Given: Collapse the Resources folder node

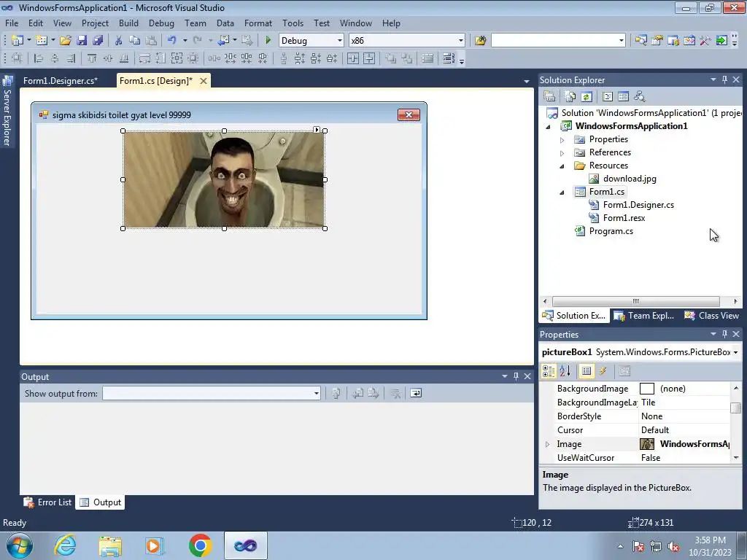Looking at the screenshot, I should 562,166.
